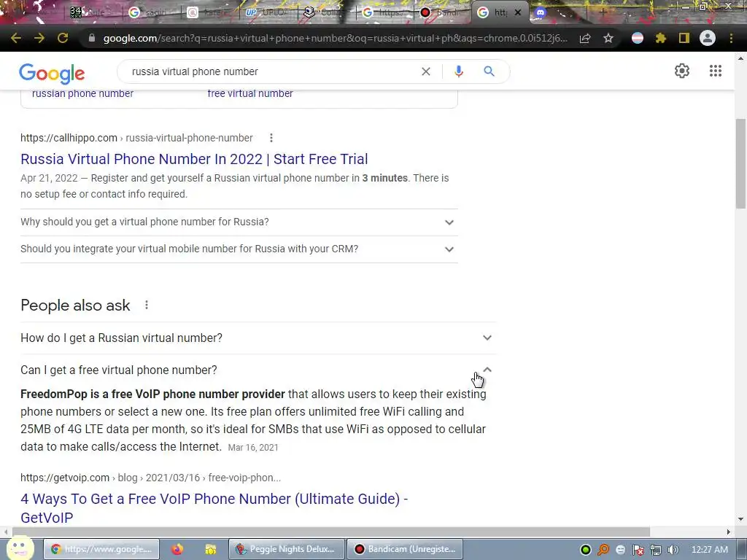
Task: Expand How do I get a Russian virtual number
Action: [x=258, y=338]
